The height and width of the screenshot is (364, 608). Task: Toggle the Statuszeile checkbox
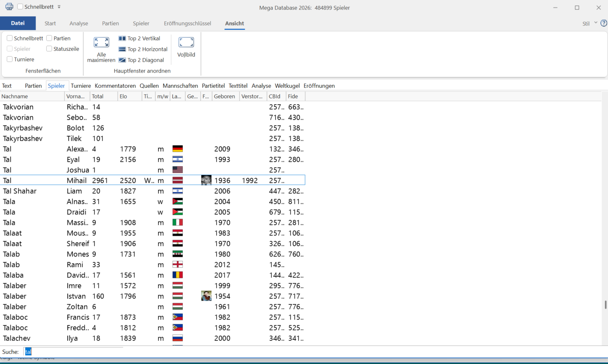click(49, 49)
